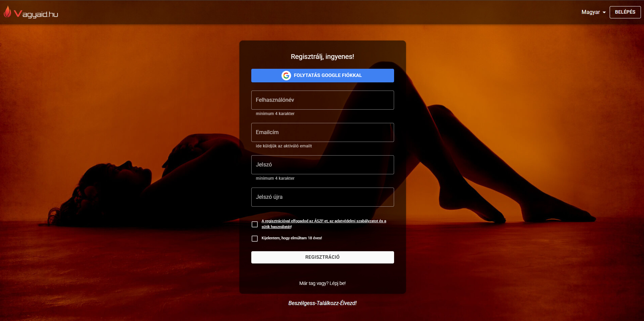Click the 'Regisztrálj, ingyenes!' heading
The width and height of the screenshot is (644, 321).
tap(322, 57)
